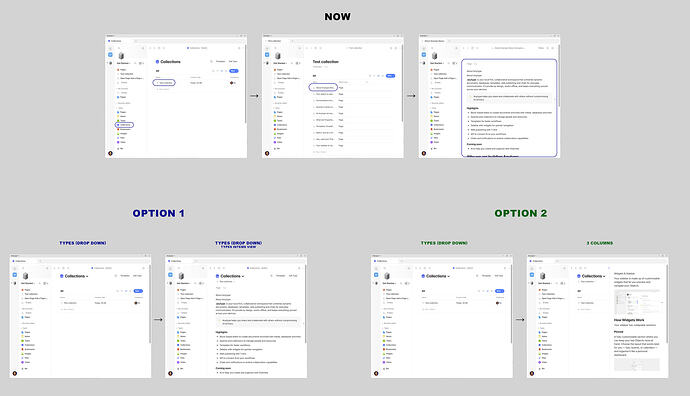Select the Collections tab in the NOW first window
Screen dimensions: 690x396
[116, 41]
